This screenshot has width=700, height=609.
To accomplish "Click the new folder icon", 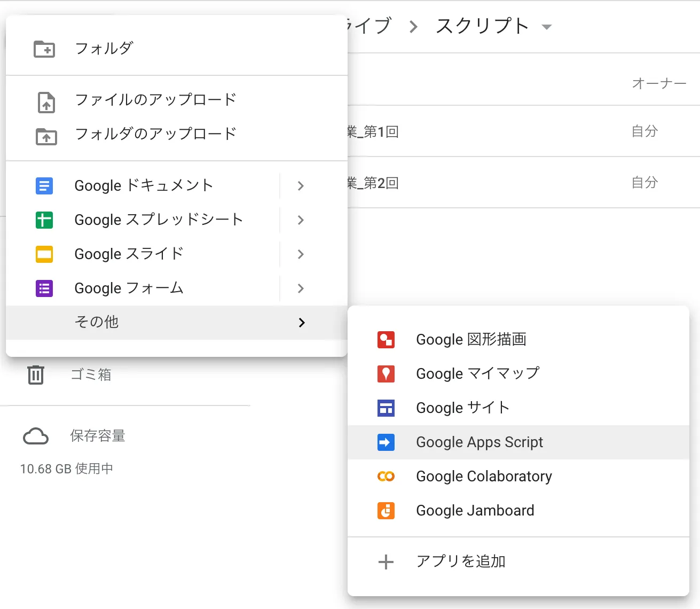I will click(x=44, y=49).
